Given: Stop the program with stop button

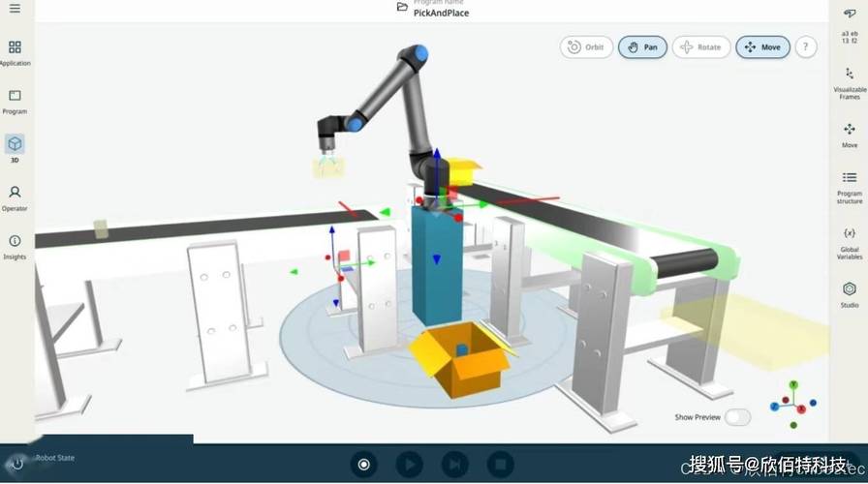Looking at the screenshot, I should click(500, 465).
